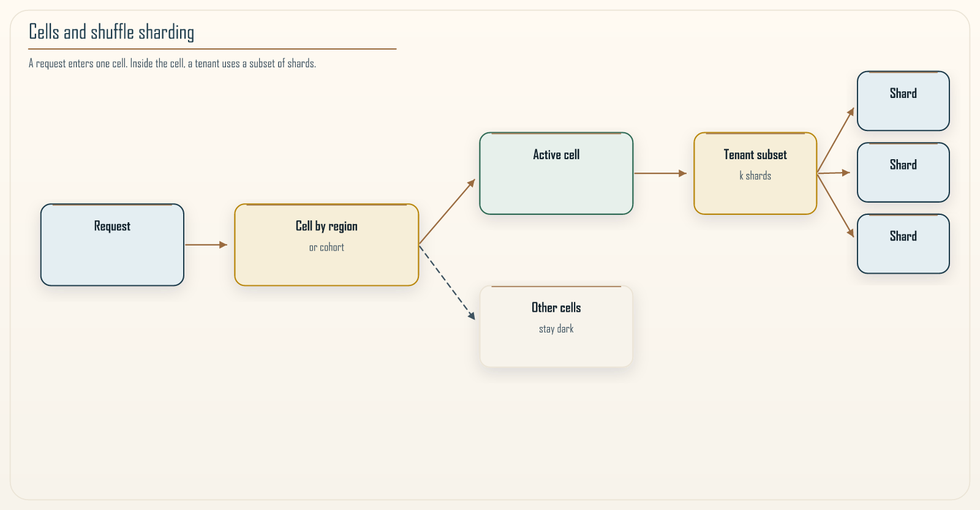Click arrowhead pointing into Active cell

471,182
